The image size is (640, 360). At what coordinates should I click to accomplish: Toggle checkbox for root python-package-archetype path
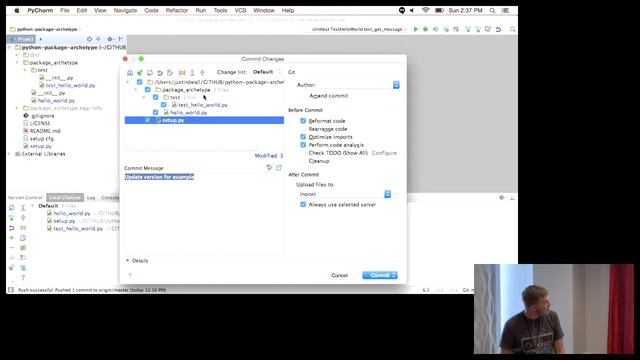[x=140, y=82]
